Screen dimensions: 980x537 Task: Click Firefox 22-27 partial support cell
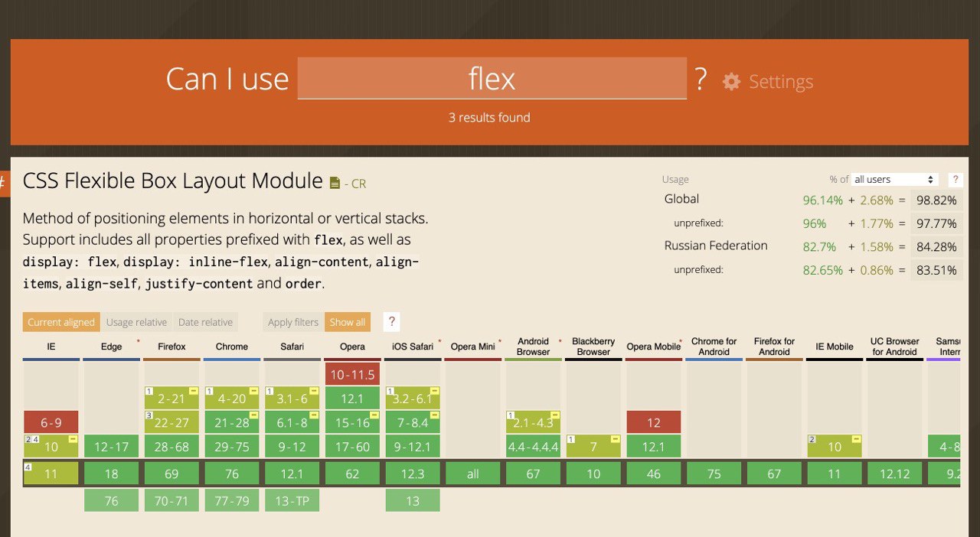(171, 422)
